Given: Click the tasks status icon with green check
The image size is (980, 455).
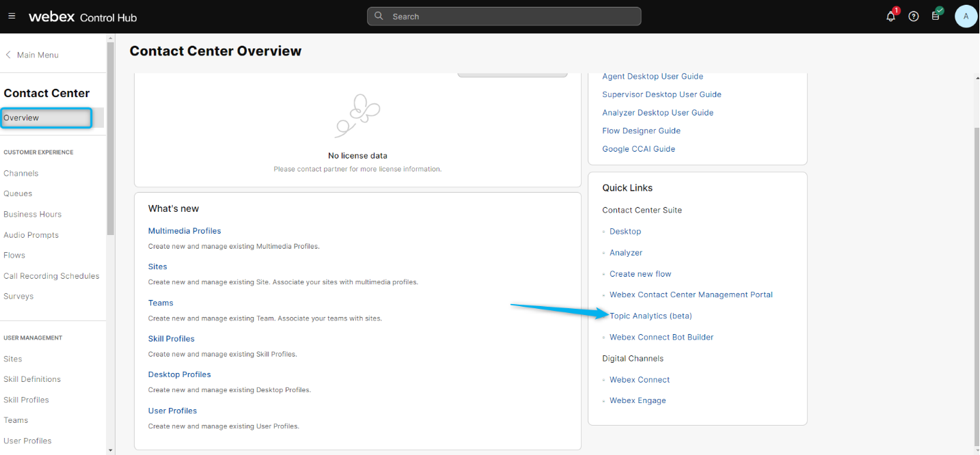Looking at the screenshot, I should pos(936,16).
